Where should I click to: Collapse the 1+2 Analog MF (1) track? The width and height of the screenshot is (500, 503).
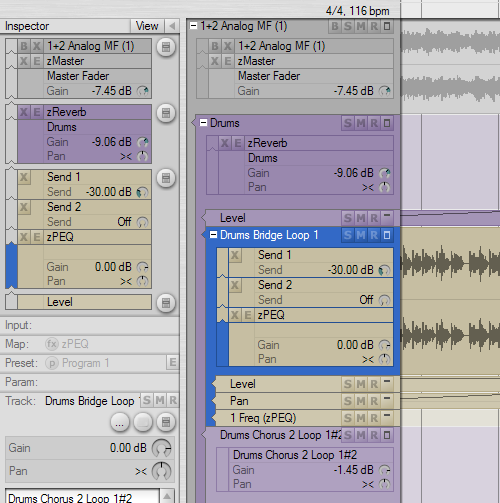coord(193,25)
